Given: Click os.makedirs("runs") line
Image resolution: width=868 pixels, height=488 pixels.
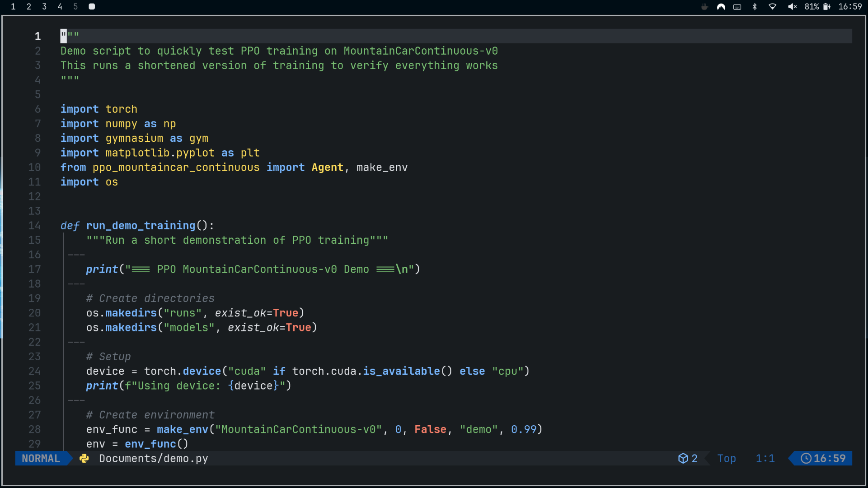Looking at the screenshot, I should [195, 313].
